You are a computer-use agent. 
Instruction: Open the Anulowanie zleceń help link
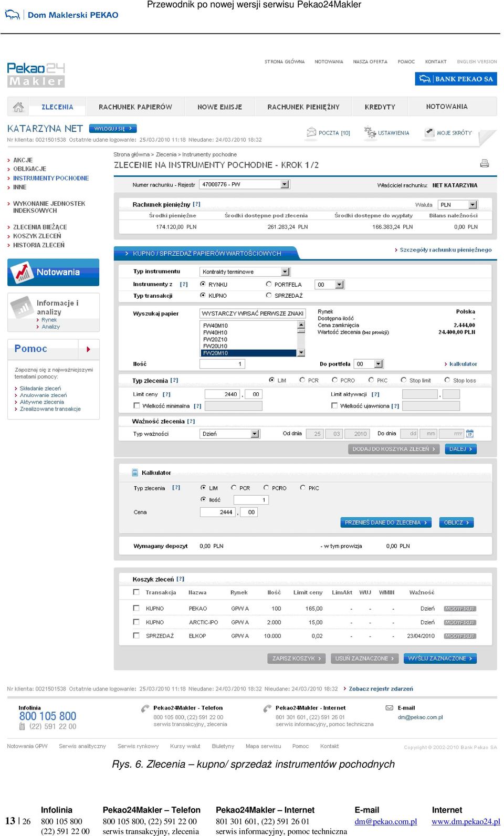click(43, 395)
